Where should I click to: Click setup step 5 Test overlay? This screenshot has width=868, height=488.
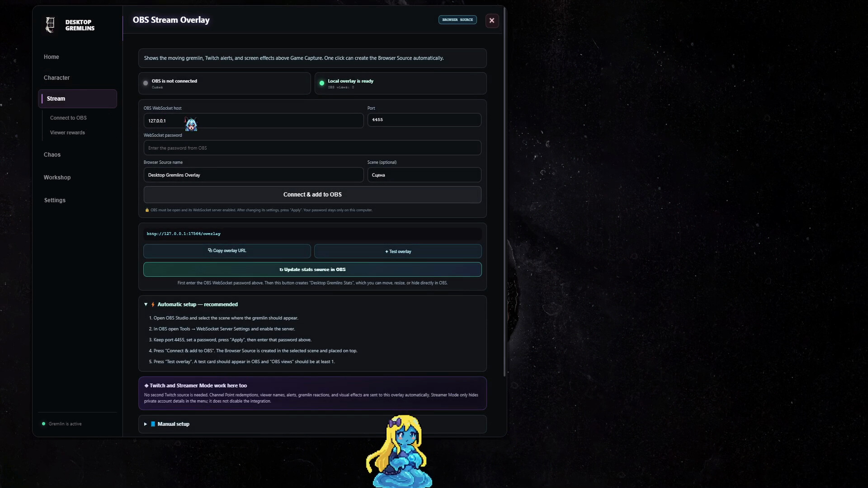(x=242, y=361)
